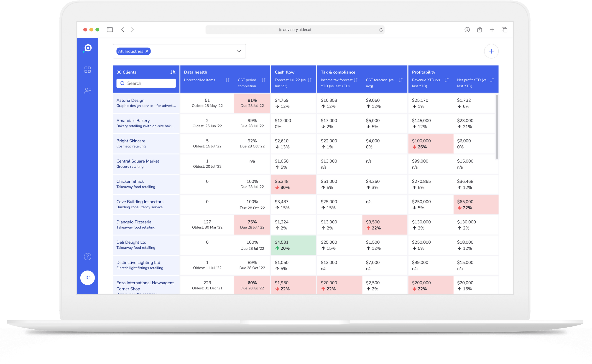Remove the All Industries filter chip

(147, 51)
